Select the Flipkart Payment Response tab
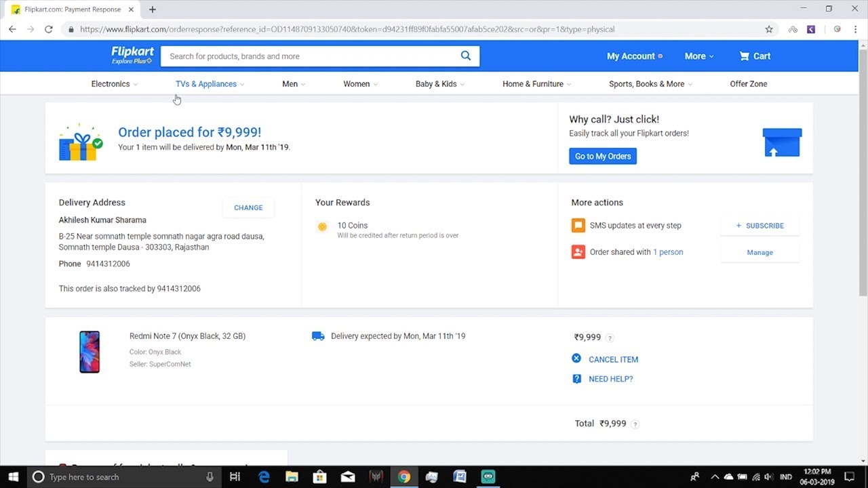 click(73, 9)
